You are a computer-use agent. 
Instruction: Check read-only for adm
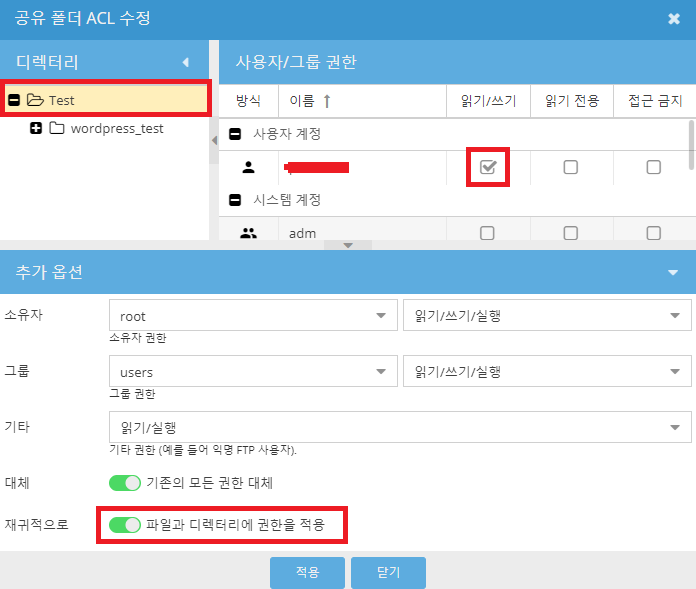tap(570, 233)
